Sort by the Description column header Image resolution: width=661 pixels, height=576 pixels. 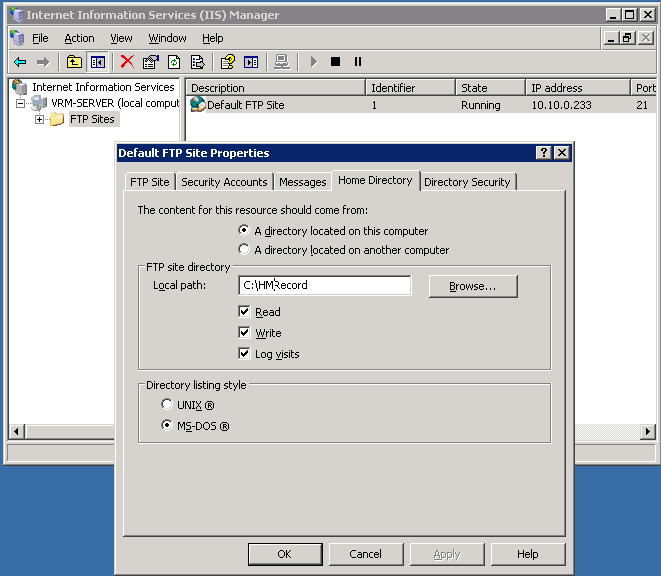276,88
